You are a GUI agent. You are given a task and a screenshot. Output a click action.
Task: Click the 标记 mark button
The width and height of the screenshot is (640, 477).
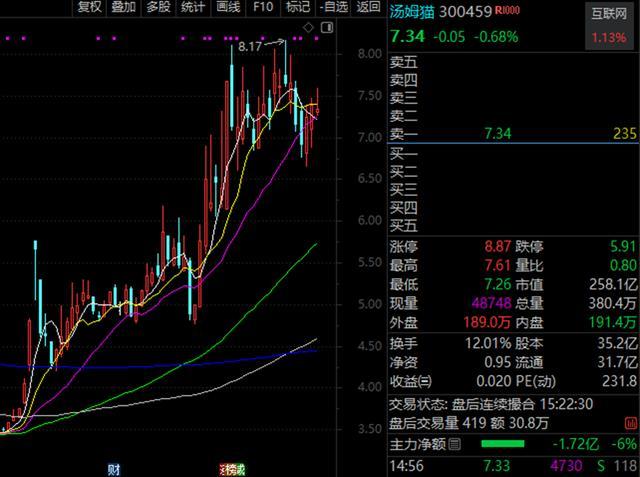(x=298, y=7)
